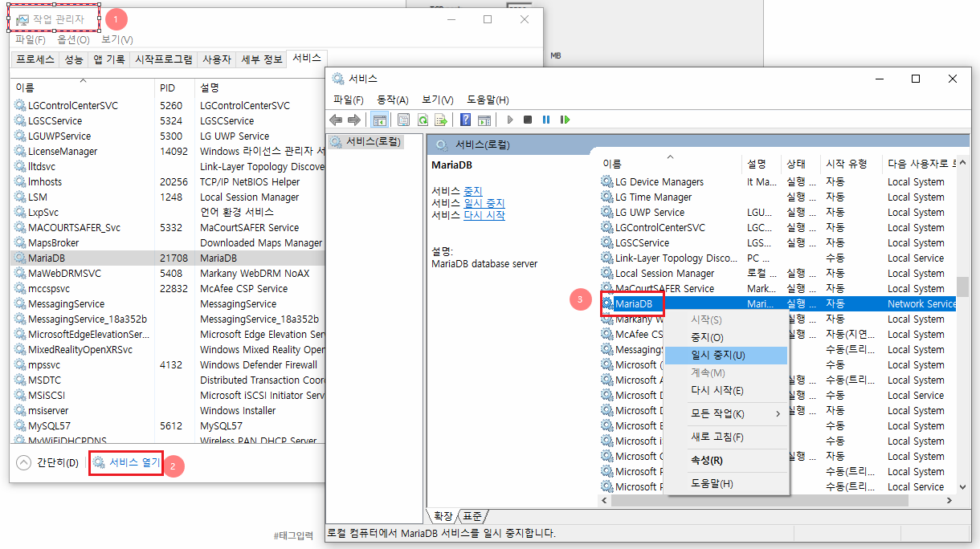
Task: Choose 중지(O) from the context menu
Action: [x=726, y=338]
